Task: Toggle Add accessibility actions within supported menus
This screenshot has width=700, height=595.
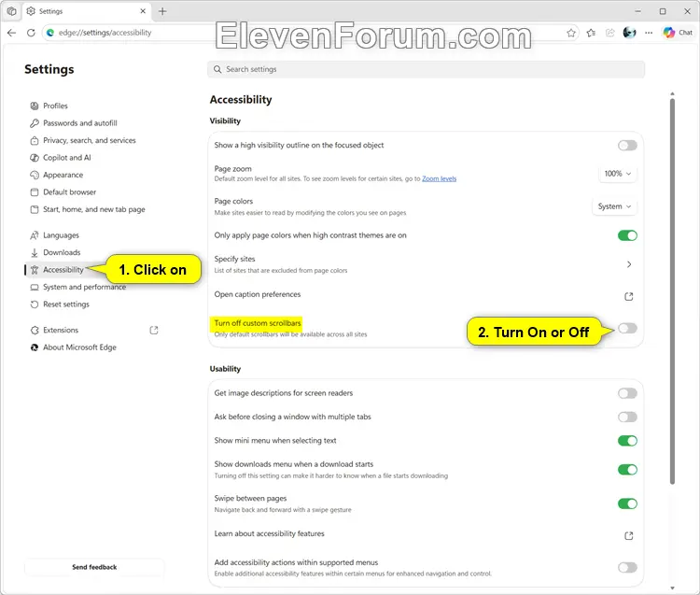Action: [627, 568]
